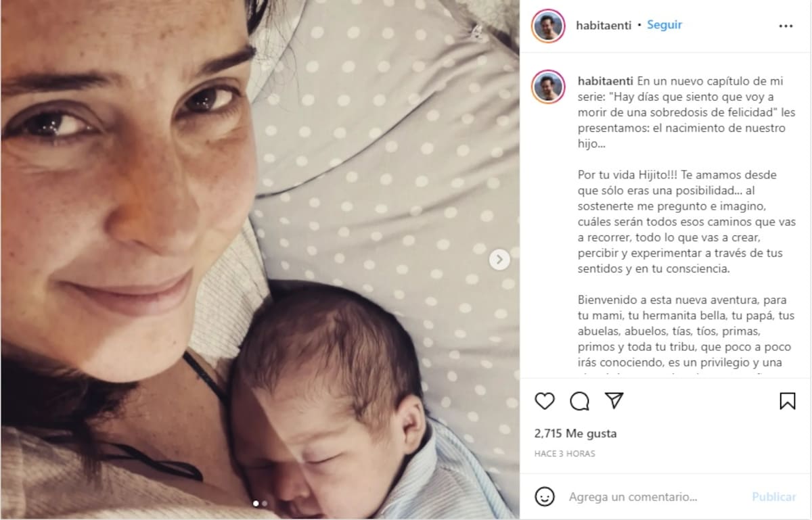Like the post with the heart icon
Screen dimensions: 812x520
pyautogui.click(x=545, y=401)
